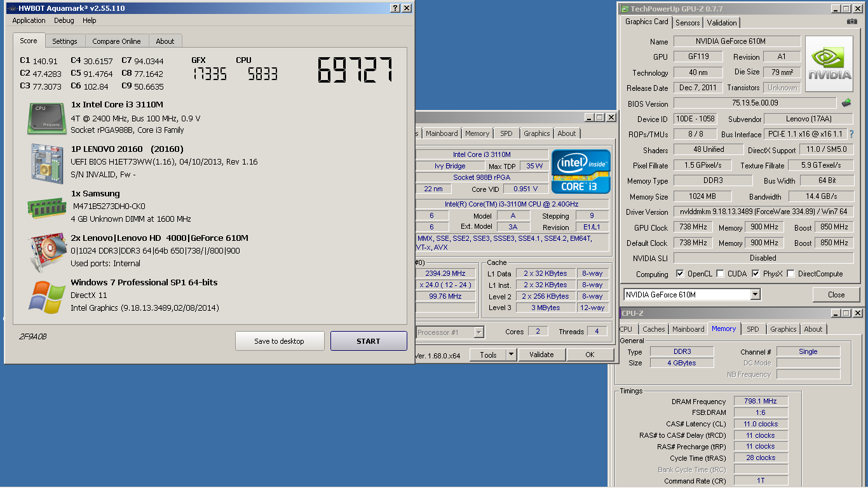Click the Close button in GPU-Z
This screenshot has height=488, width=868.
click(836, 295)
